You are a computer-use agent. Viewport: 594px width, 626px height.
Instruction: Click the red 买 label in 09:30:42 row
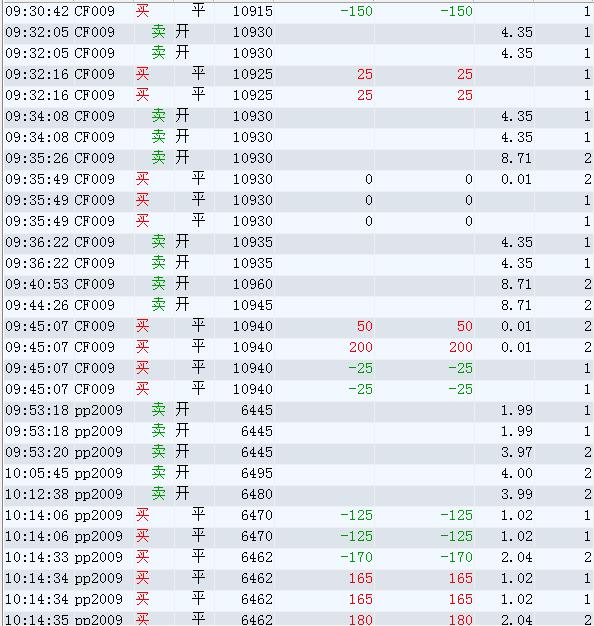pos(143,11)
